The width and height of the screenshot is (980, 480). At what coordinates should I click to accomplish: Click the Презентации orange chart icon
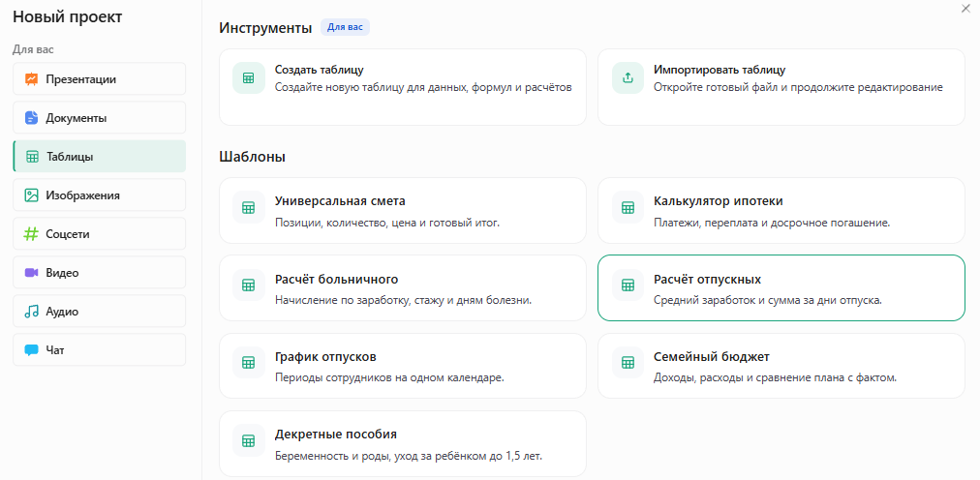[31, 79]
